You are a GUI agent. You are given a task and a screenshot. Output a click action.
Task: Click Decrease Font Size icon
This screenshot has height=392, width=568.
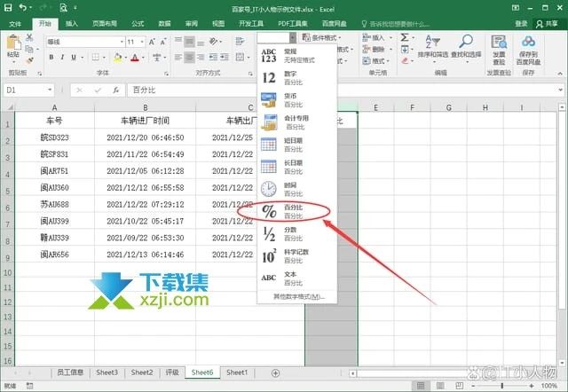(163, 42)
